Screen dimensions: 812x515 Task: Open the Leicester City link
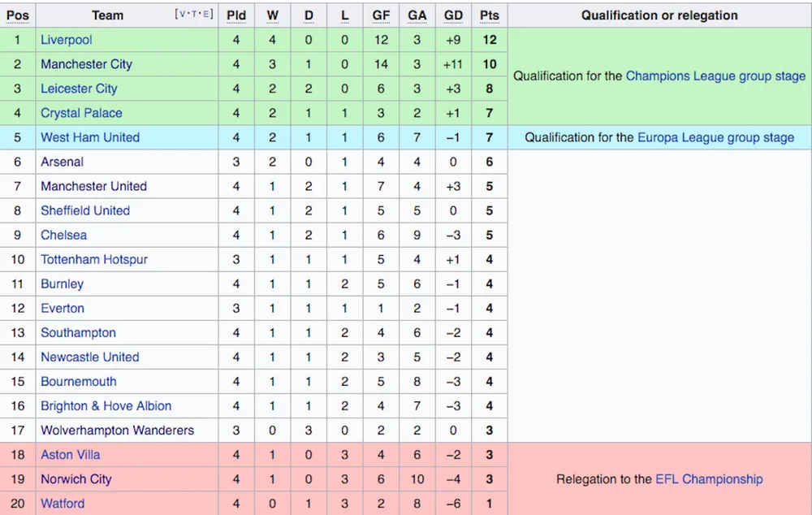coord(79,89)
